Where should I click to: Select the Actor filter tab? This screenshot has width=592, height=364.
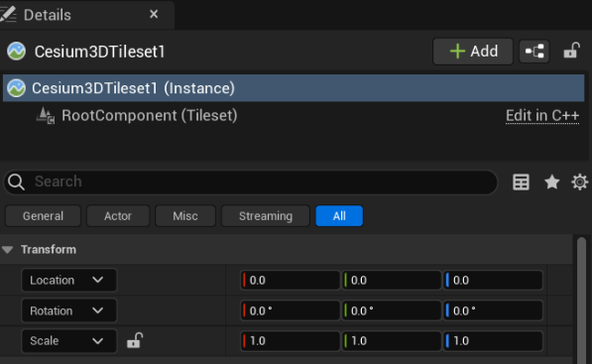coord(118,216)
